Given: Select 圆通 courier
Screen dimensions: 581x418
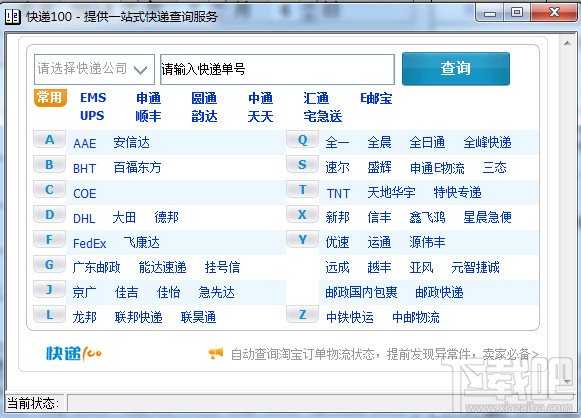Looking at the screenshot, I should click(x=204, y=98).
